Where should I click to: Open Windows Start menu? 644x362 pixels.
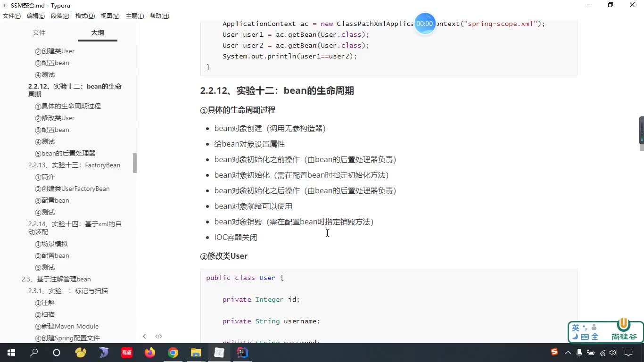tap(11, 353)
